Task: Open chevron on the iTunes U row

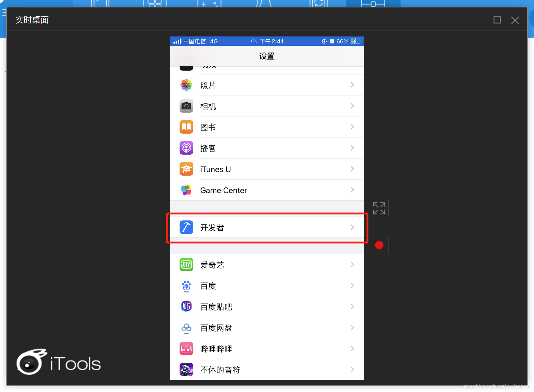Action: (x=352, y=169)
